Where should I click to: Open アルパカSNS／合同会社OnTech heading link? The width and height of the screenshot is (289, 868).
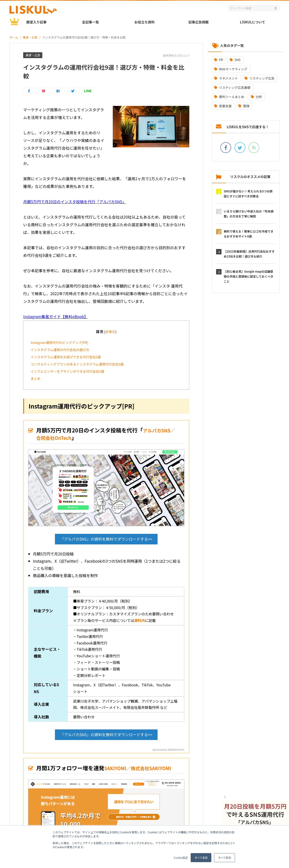pos(106,434)
